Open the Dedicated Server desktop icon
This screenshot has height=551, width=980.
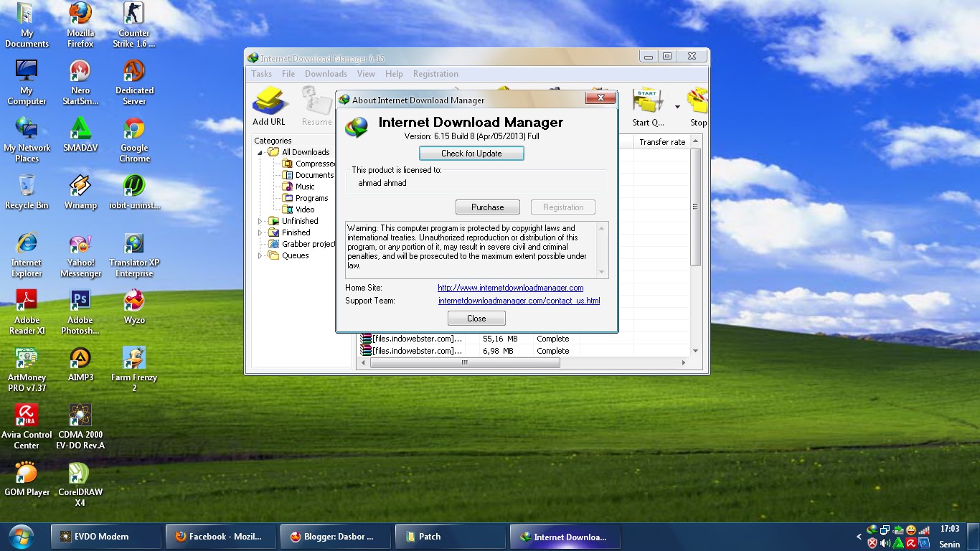pos(134,83)
